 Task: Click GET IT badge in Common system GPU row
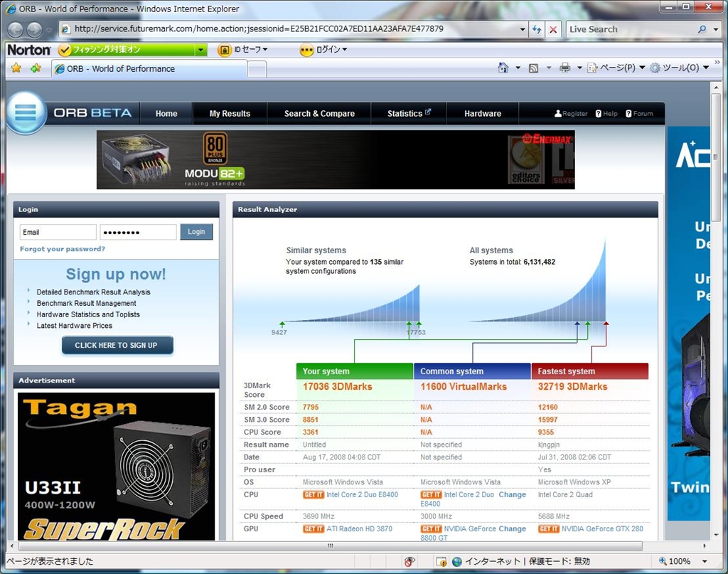432,528
